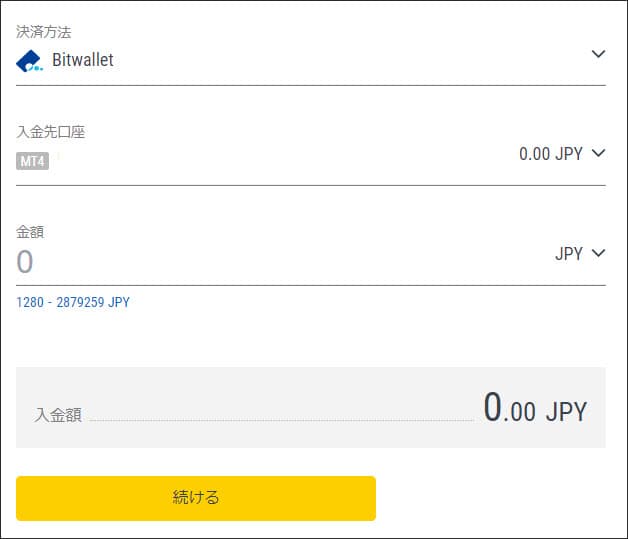Screen dimensions: 628x539
Task: Select the Bitwallet payment method text
Action: (83, 61)
